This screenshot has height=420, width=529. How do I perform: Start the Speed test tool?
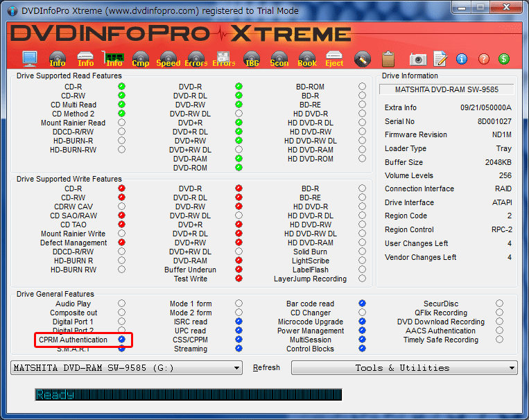pos(168,59)
